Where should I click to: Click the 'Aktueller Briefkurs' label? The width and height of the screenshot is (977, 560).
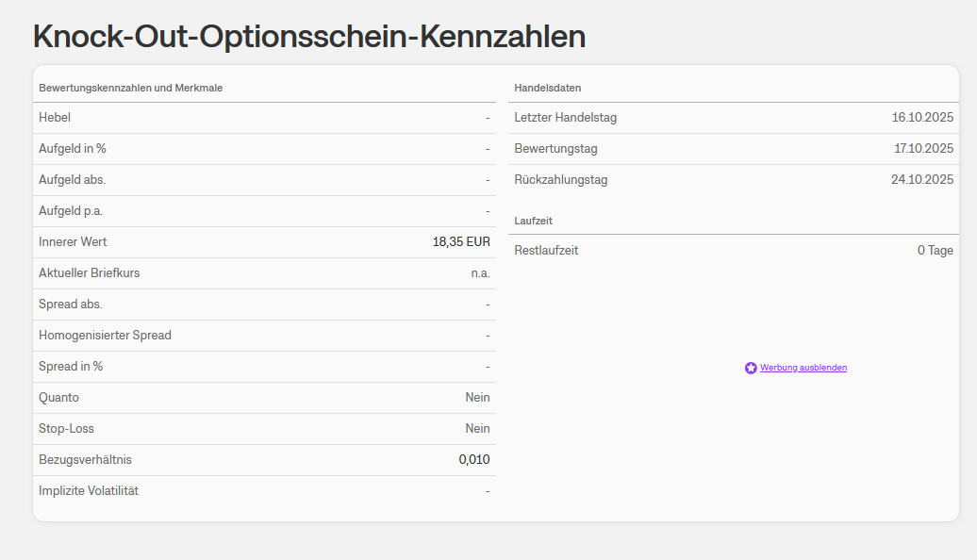click(90, 273)
